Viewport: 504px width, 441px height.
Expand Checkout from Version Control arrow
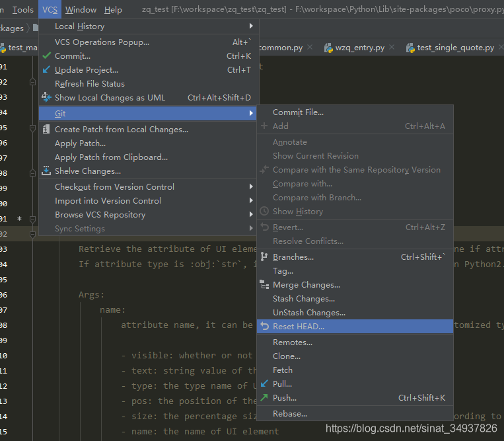point(251,186)
